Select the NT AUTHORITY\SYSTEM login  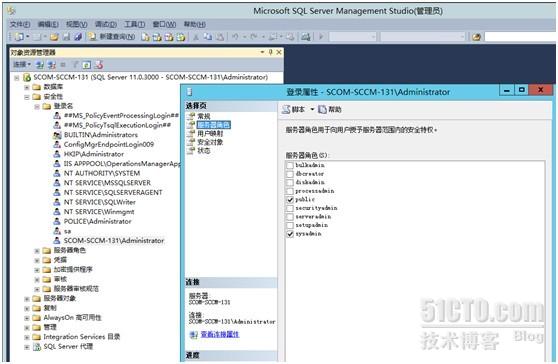click(x=102, y=173)
